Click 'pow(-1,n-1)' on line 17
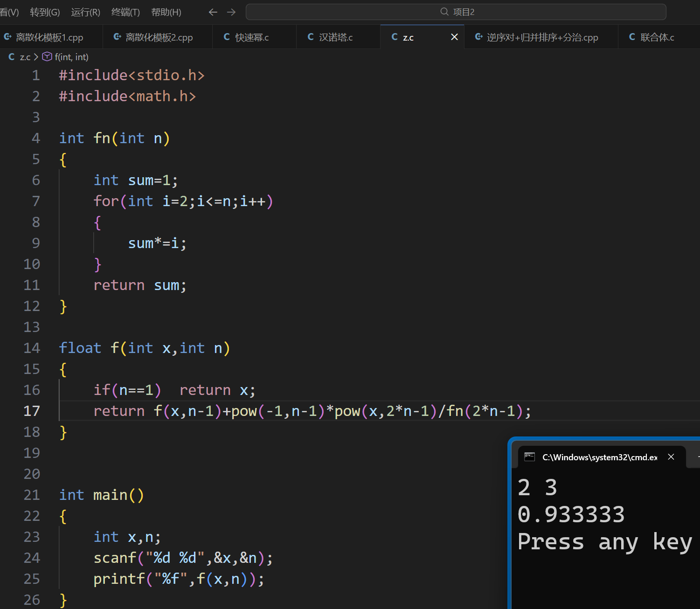This screenshot has width=700, height=609. [x=278, y=411]
